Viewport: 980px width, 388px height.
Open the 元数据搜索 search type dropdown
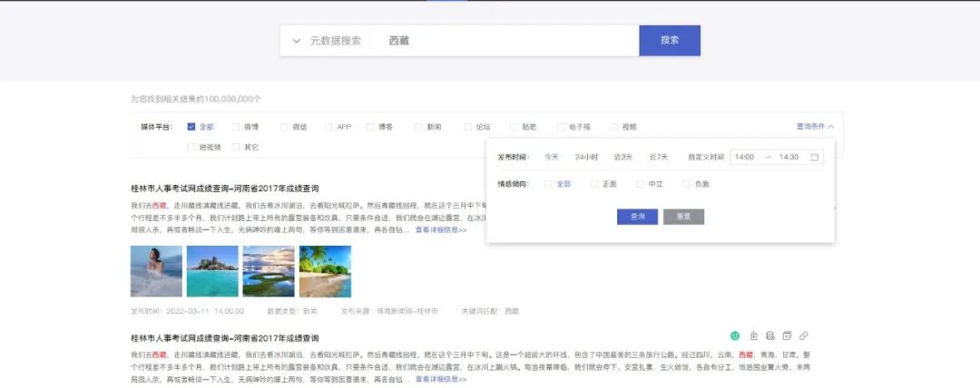tap(327, 41)
